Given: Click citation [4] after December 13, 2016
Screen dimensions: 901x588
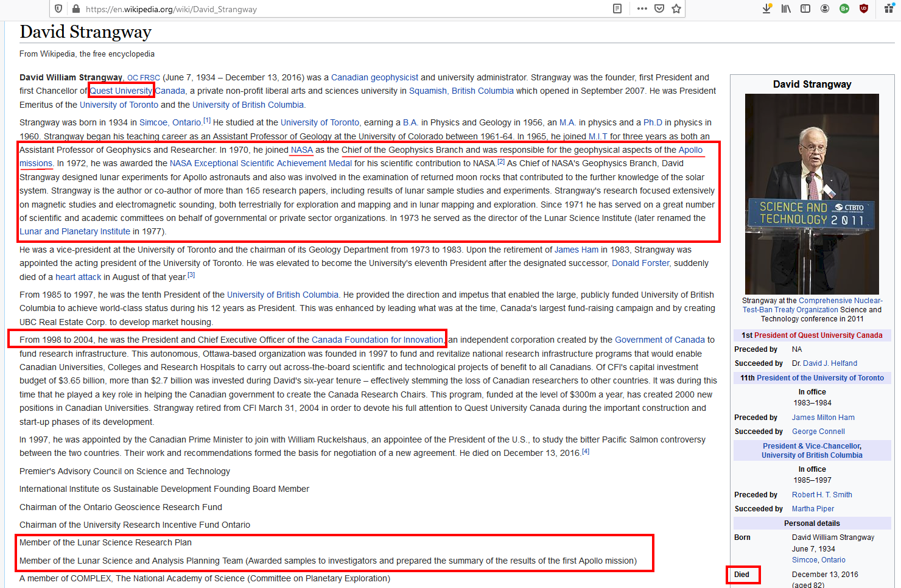Looking at the screenshot, I should (x=586, y=452).
